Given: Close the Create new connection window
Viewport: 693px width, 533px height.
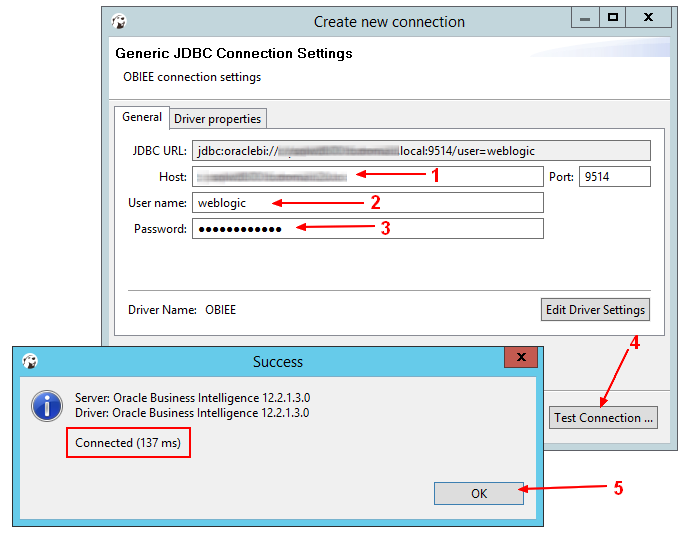Looking at the screenshot, I should click(651, 17).
